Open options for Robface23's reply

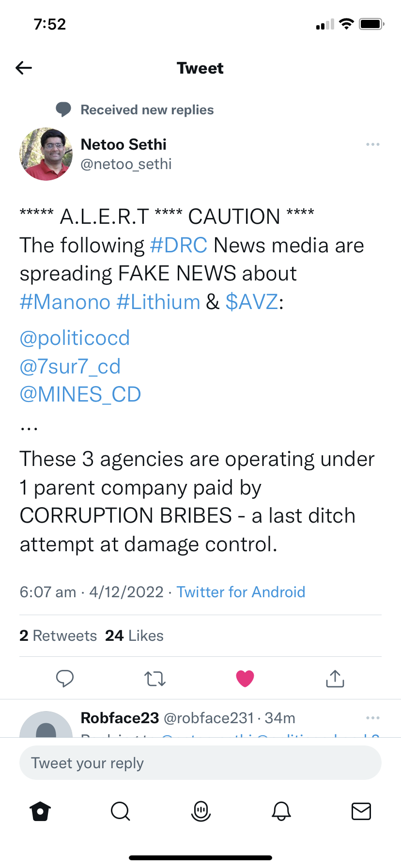pos(372,718)
